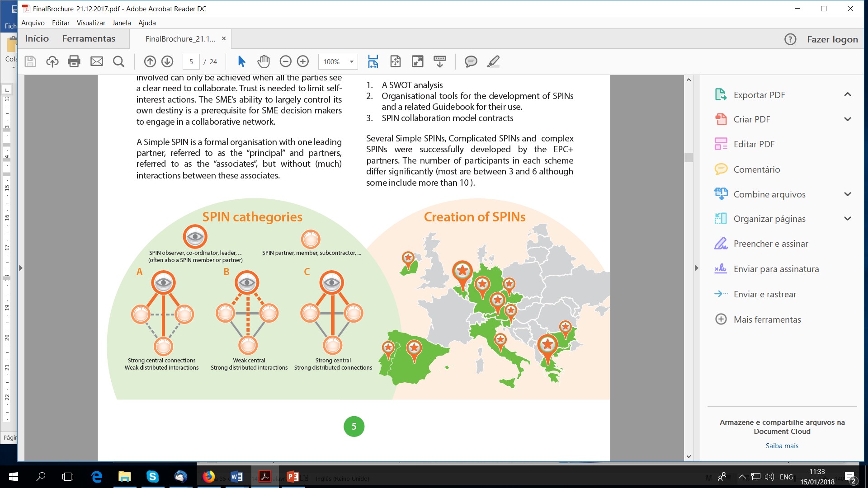Click the vertical scrollbar thumb
868x488 pixels.
tap(689, 157)
